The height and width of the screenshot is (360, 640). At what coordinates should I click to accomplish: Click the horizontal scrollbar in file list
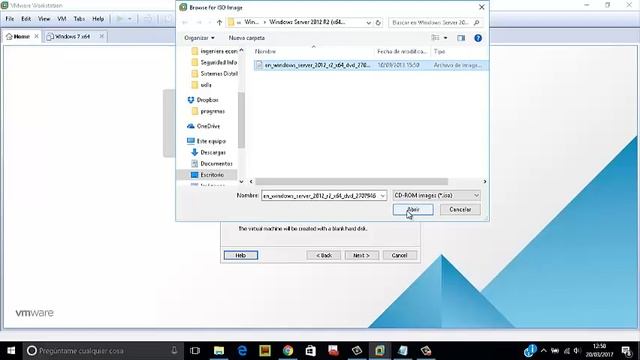click(351, 182)
